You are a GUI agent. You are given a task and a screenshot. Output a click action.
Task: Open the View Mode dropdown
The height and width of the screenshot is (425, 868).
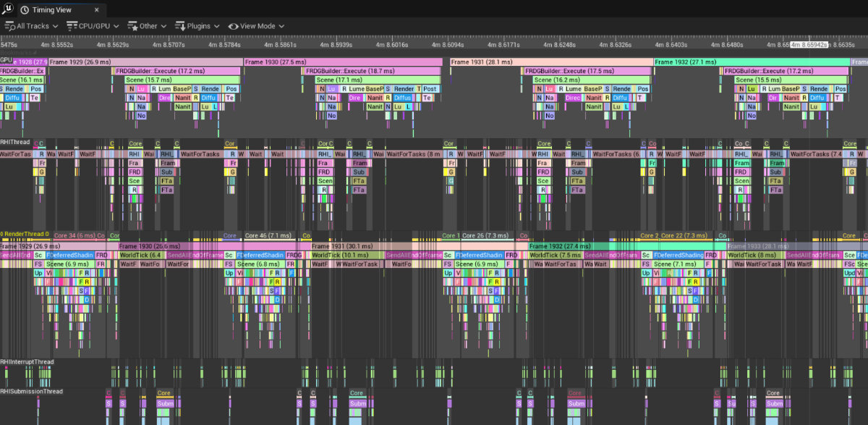(x=256, y=26)
